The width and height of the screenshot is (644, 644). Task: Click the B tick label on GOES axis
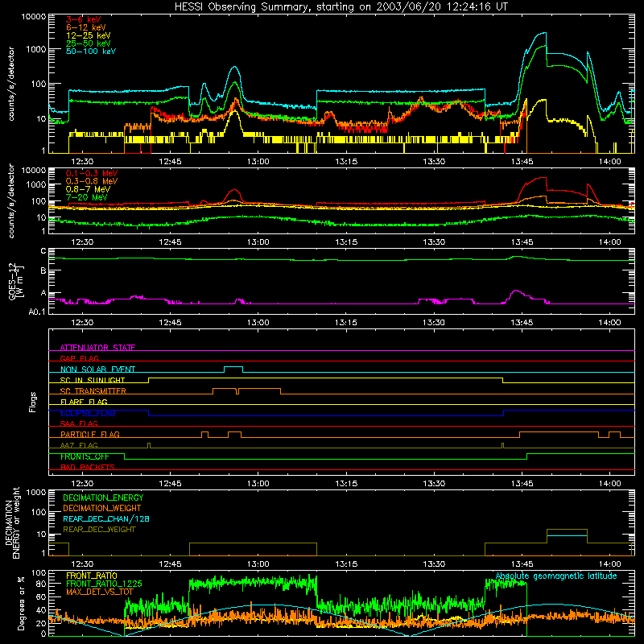[x=43, y=271]
